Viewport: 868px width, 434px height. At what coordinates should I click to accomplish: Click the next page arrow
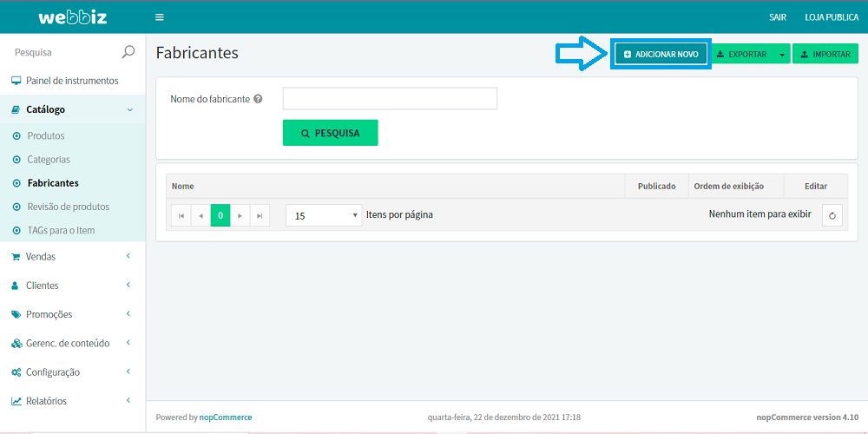240,215
